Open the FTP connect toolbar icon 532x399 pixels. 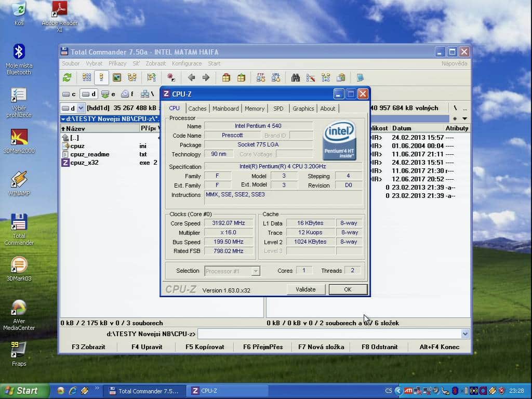261,78
